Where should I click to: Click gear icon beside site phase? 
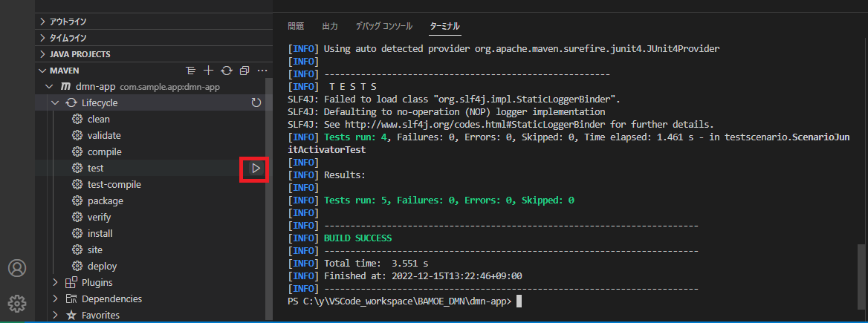77,250
